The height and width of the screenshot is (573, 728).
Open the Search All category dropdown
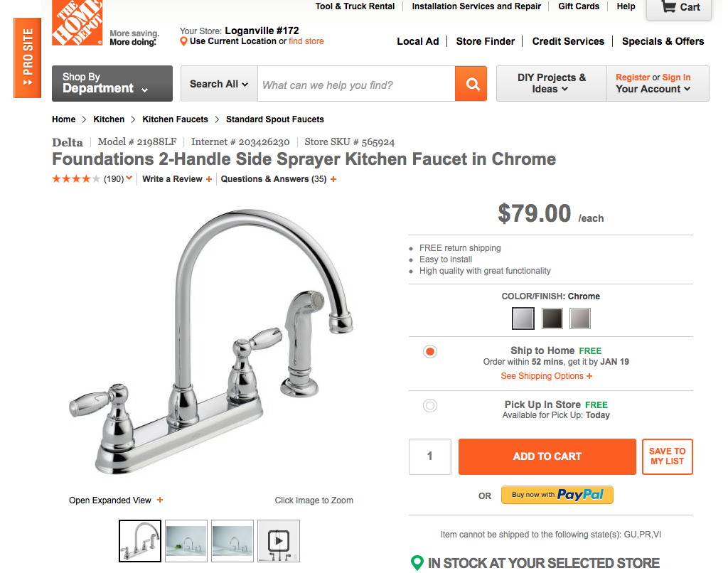[x=219, y=84]
